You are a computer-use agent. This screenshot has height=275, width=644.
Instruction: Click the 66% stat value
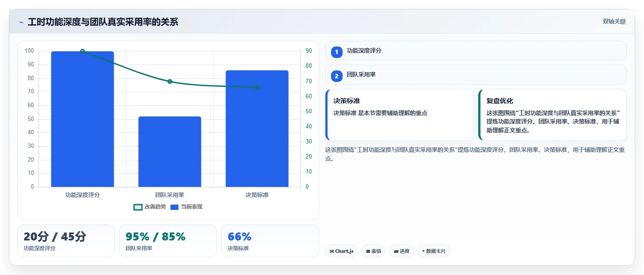[239, 236]
